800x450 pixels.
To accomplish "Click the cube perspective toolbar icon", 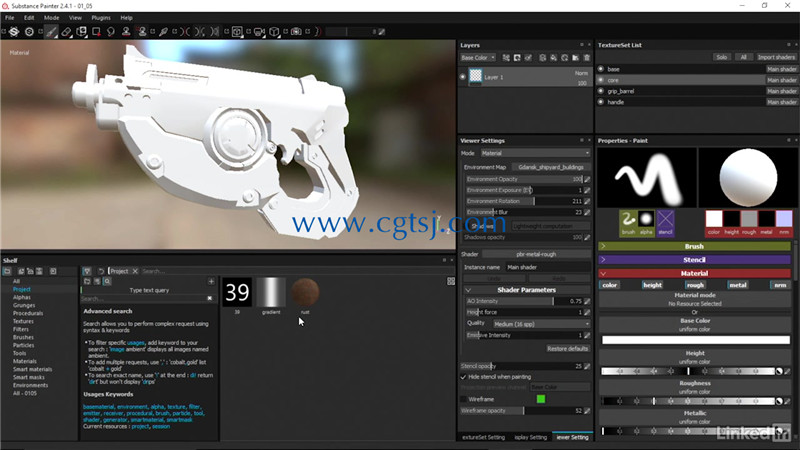I will [274, 32].
